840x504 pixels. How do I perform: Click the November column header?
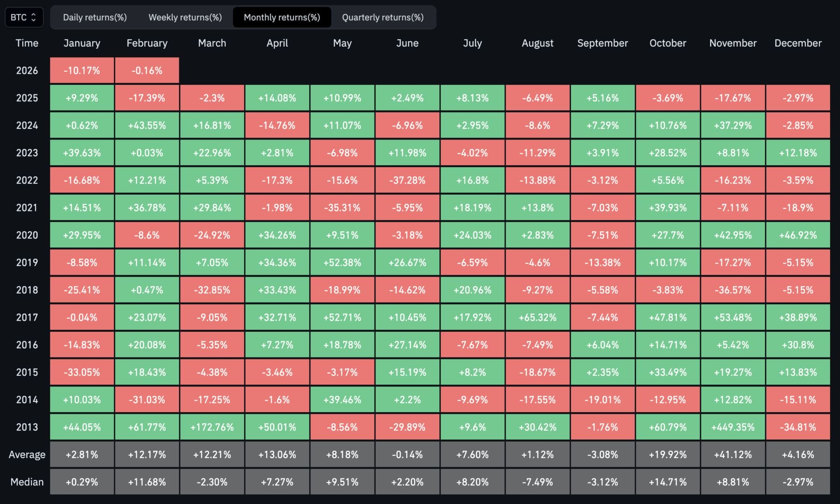733,43
